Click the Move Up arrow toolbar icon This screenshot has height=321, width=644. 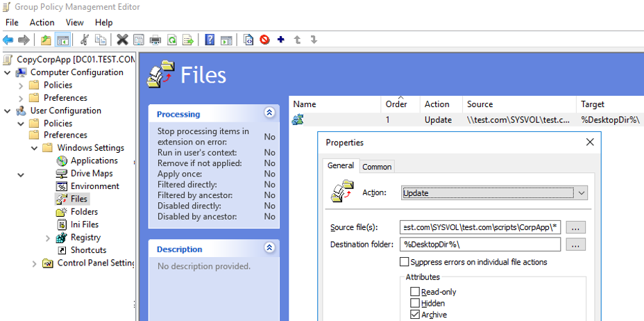[297, 40]
